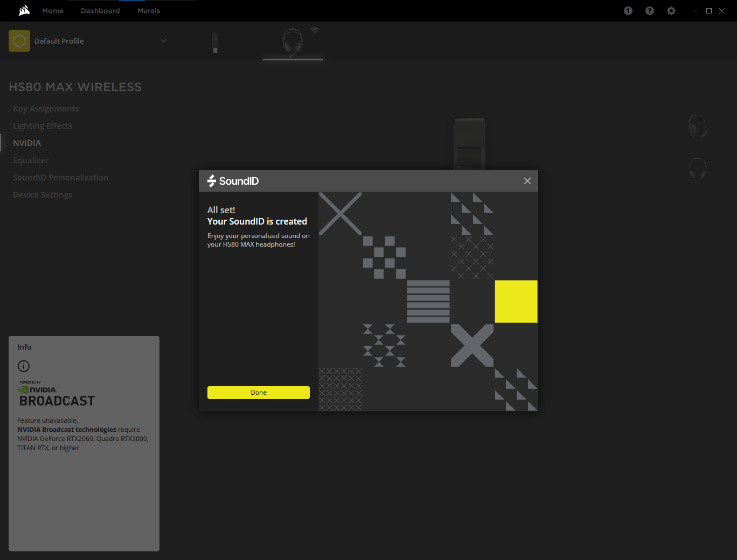Open the help question mark icon
The width and height of the screenshot is (737, 560).
[650, 11]
